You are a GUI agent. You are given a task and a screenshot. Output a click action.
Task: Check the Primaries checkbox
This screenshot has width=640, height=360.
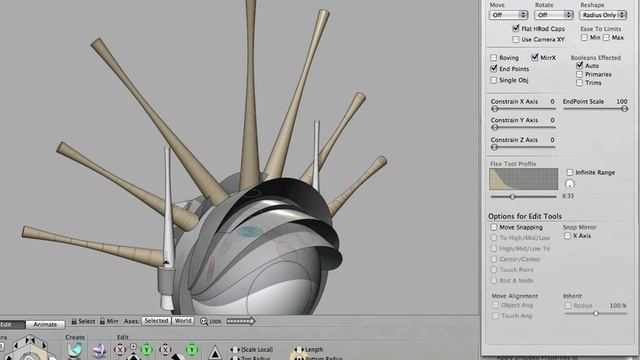(x=580, y=74)
